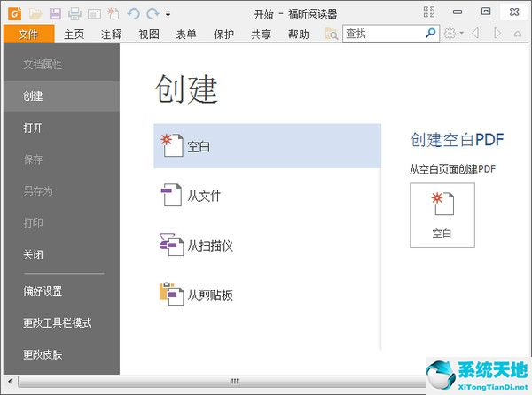This screenshot has height=395, width=532.
Task: Switch to the 共享 Share tab
Action: click(261, 35)
